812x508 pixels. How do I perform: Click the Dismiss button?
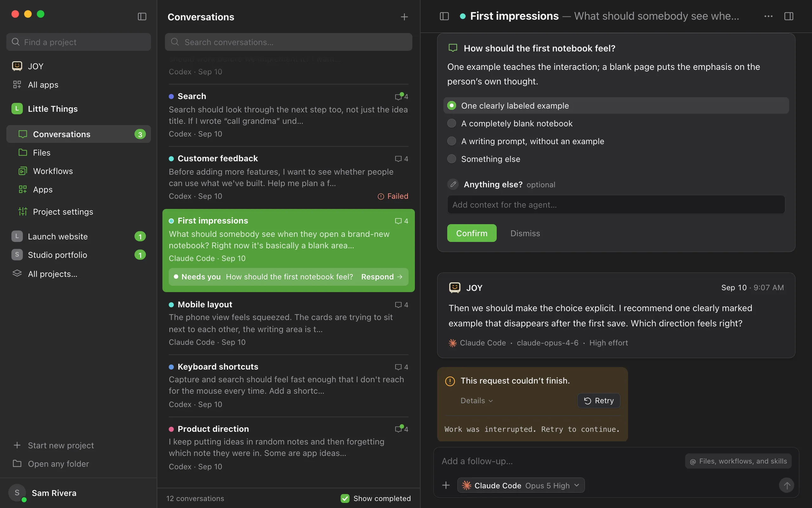pos(525,233)
